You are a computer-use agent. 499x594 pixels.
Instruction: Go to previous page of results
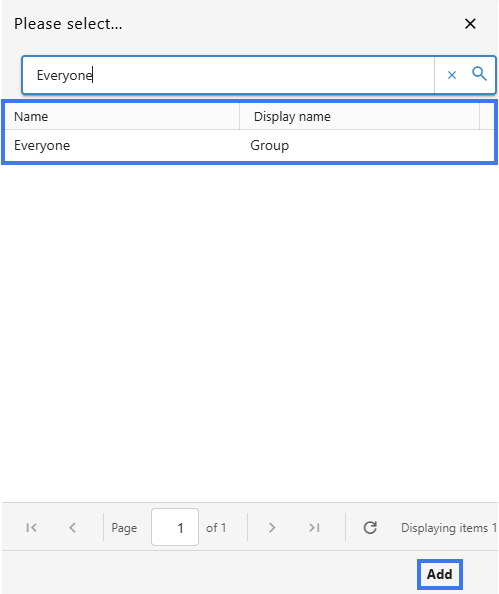point(72,527)
